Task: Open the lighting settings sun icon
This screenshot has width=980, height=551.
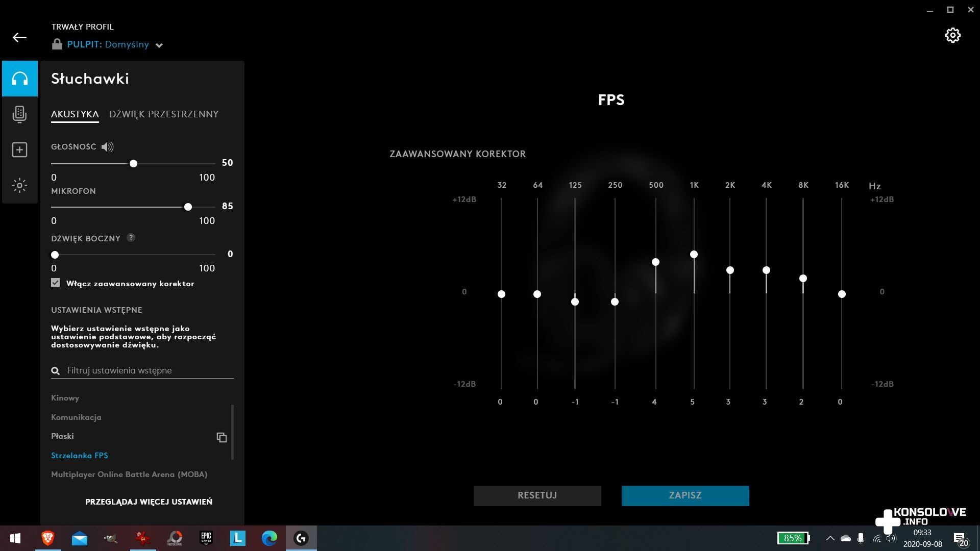Action: click(19, 185)
